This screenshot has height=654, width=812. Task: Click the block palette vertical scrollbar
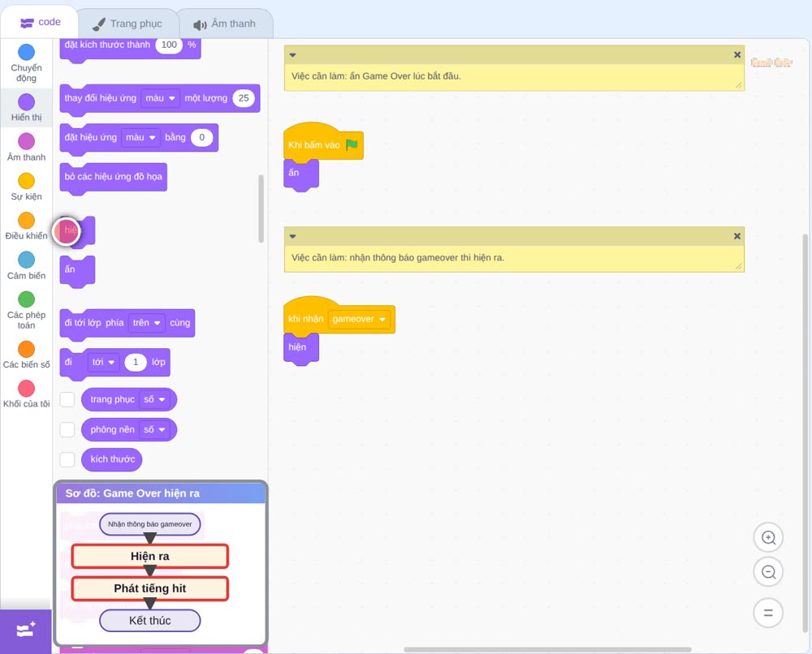[261, 209]
